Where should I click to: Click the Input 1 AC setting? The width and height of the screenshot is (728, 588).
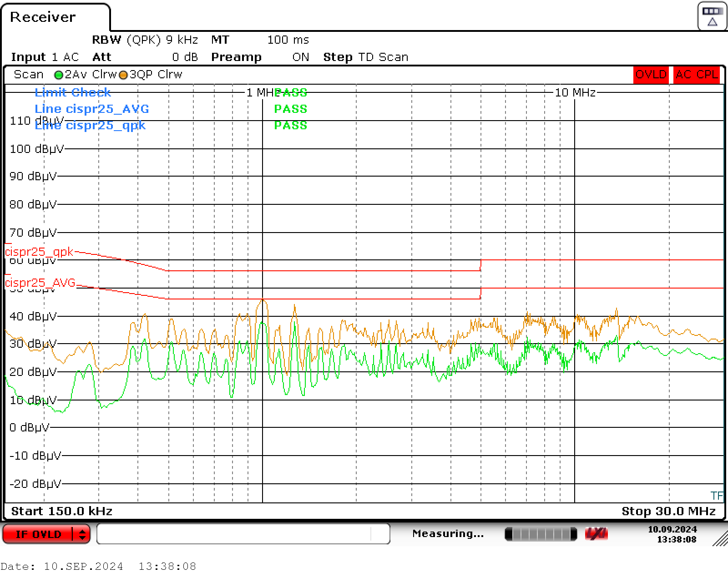45,57
